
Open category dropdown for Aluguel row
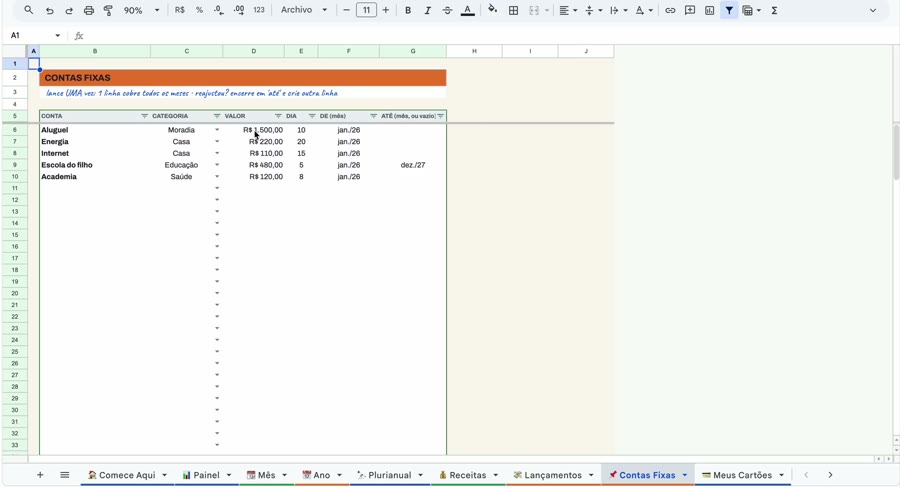coord(217,130)
